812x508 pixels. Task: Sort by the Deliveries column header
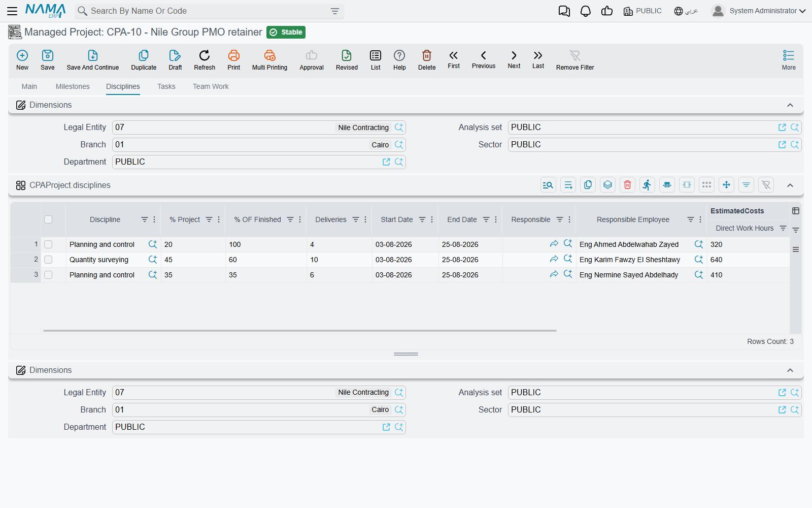click(331, 219)
